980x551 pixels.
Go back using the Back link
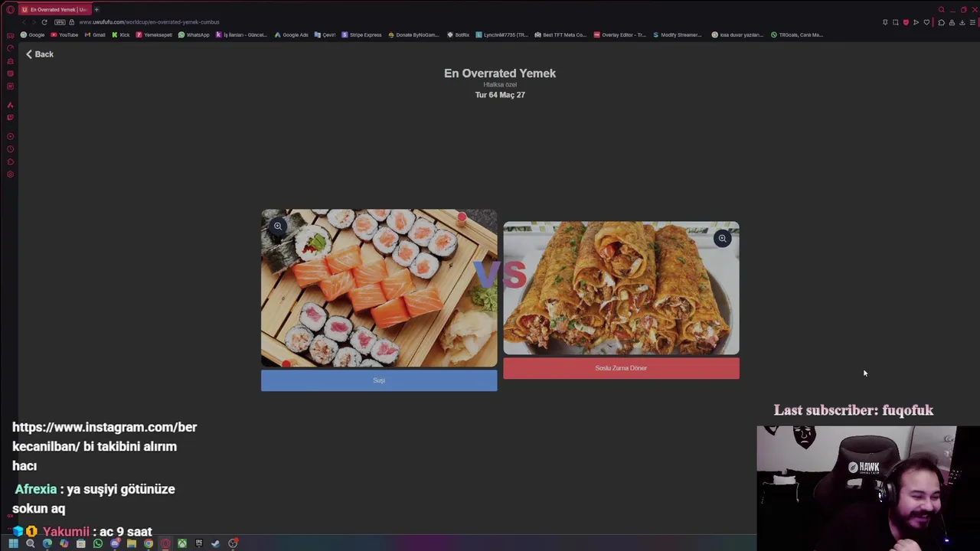[x=39, y=54]
